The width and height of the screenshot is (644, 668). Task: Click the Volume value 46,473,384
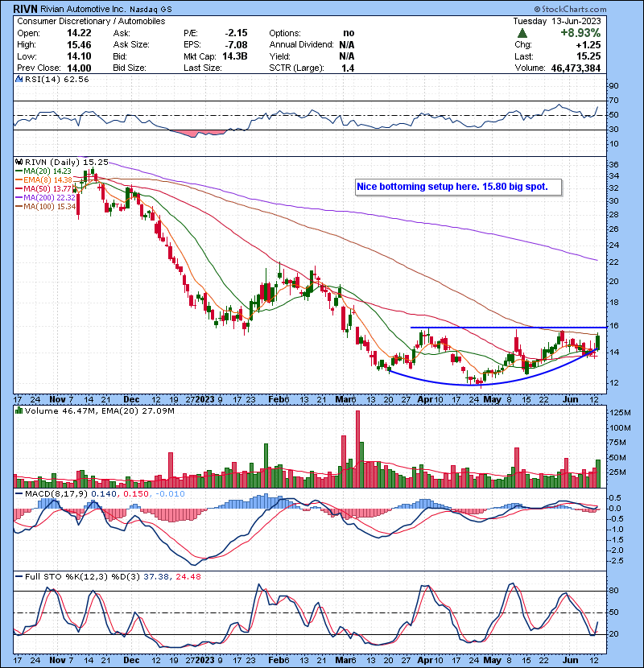click(x=576, y=68)
